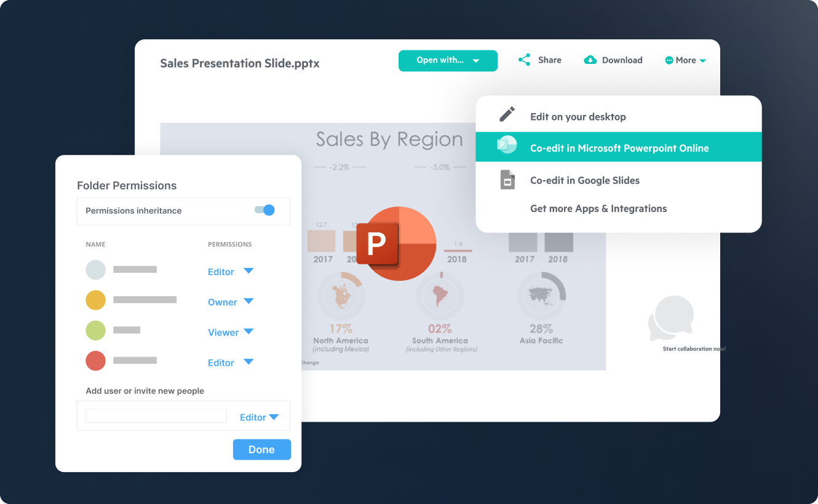
Task: Open the More options menu icon
Action: point(670,60)
